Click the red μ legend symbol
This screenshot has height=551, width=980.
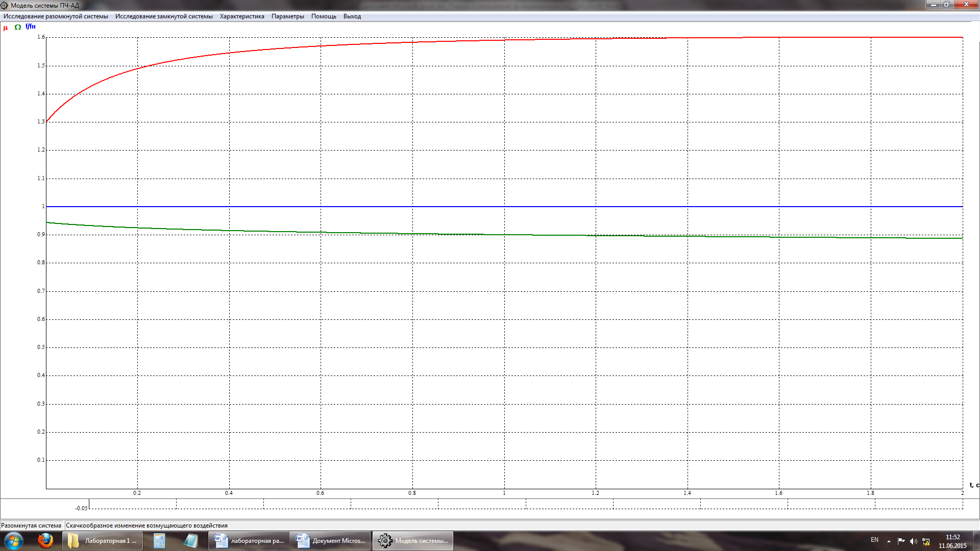tap(6, 28)
